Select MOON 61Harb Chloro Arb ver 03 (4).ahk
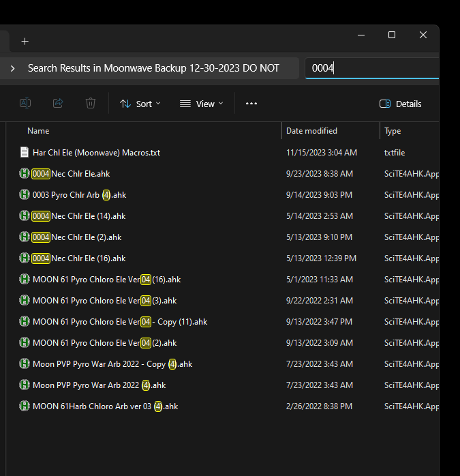460x476 pixels. pos(105,406)
